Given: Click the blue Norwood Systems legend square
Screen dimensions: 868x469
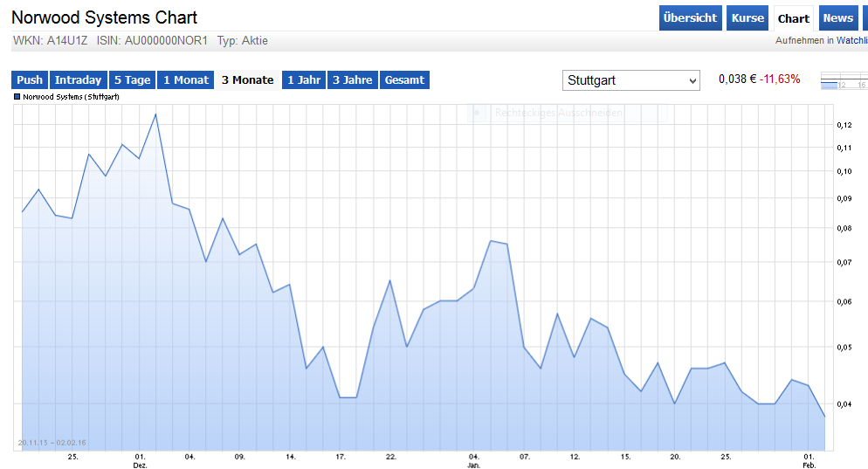Looking at the screenshot, I should point(17,97).
